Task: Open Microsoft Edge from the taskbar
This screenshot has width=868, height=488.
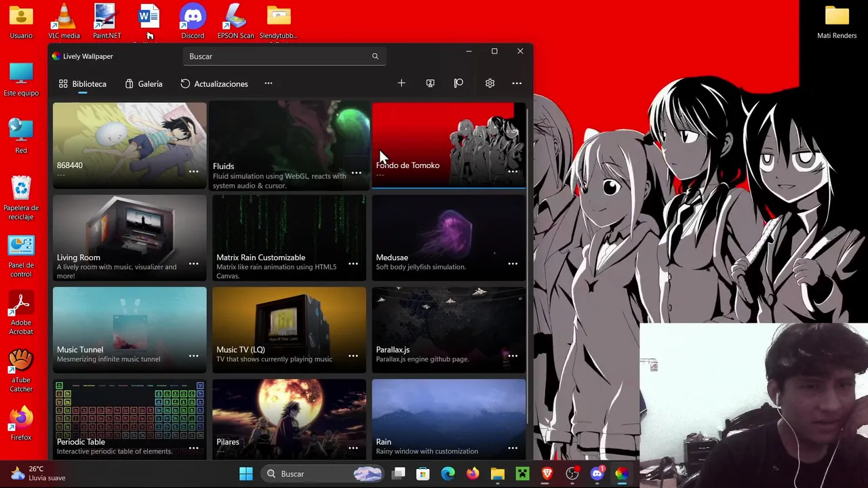Action: [448, 474]
